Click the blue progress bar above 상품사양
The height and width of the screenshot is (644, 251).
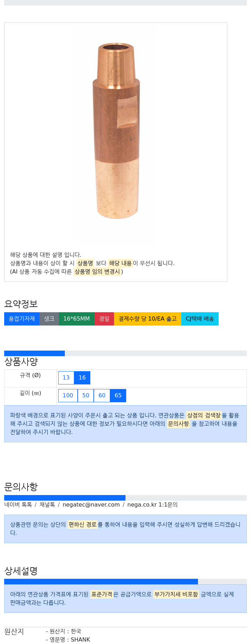(35, 353)
